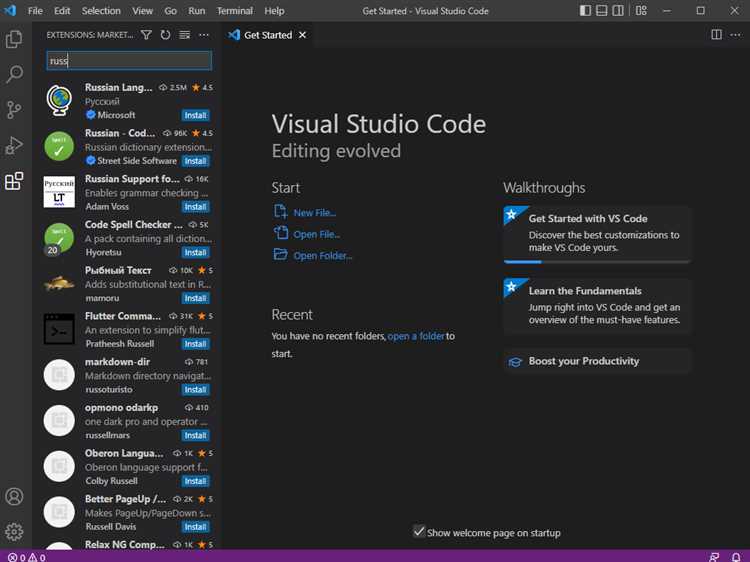
Task: Open the Manage gear icon
Action: click(x=14, y=531)
